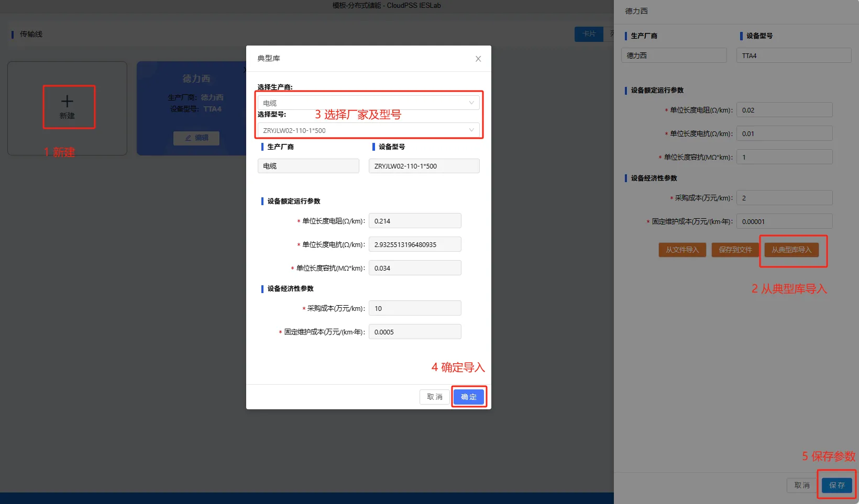
Task: Click 德力西 title of side panel
Action: coord(636,11)
